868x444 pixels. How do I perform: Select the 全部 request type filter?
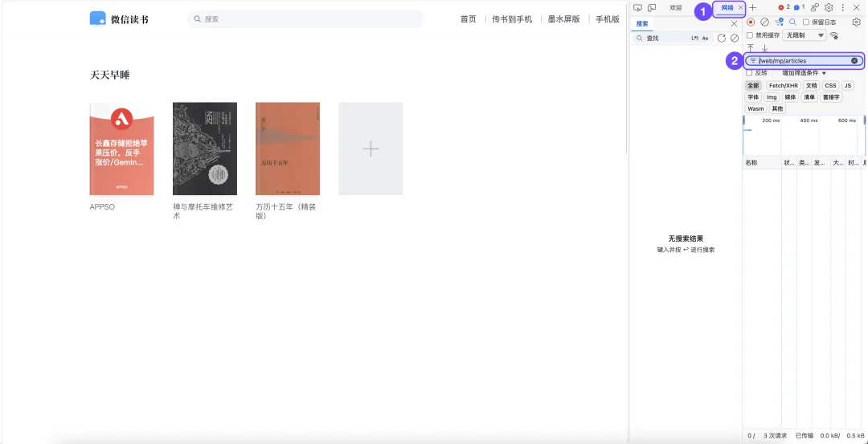[x=753, y=86]
